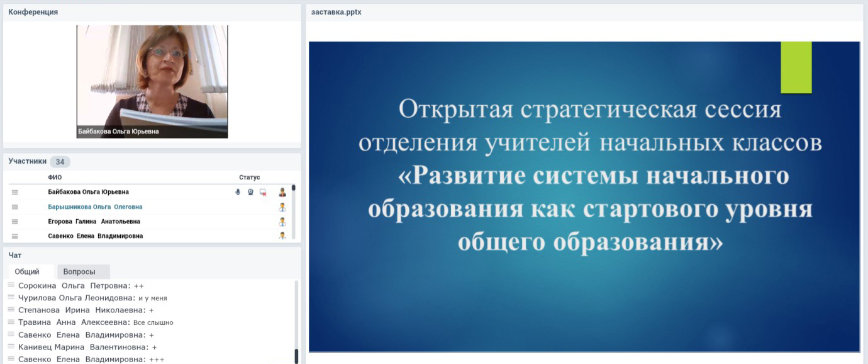Viewport: 868px width, 364px height.
Task: Open menu for Савенко message with three pluses
Action: pos(11,359)
